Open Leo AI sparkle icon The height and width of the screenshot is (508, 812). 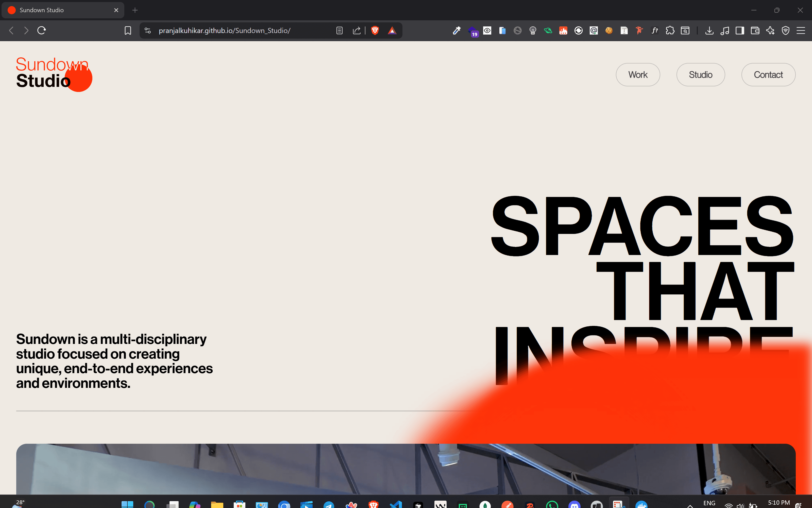click(x=770, y=30)
